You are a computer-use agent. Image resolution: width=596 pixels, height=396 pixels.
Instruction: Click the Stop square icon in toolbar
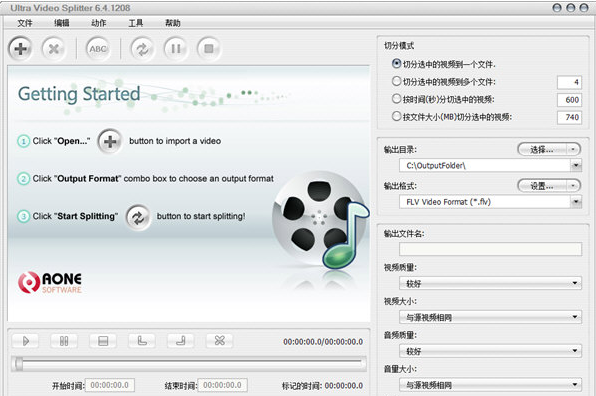[x=209, y=49]
